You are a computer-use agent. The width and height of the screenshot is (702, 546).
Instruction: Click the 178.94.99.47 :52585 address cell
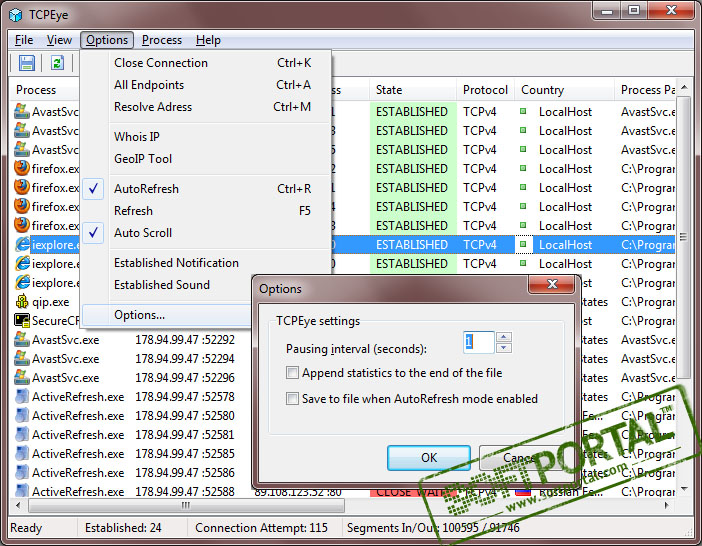pyautogui.click(x=185, y=453)
